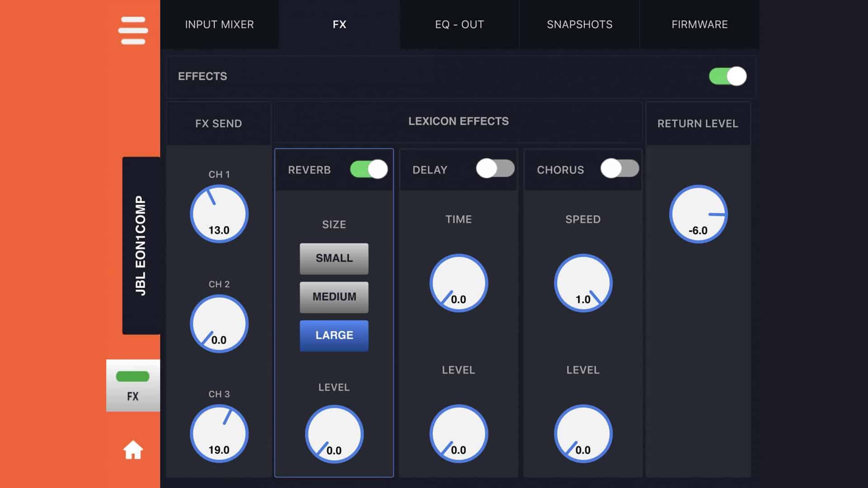
Task: Open the FIRMWARE tab
Action: [x=699, y=24]
